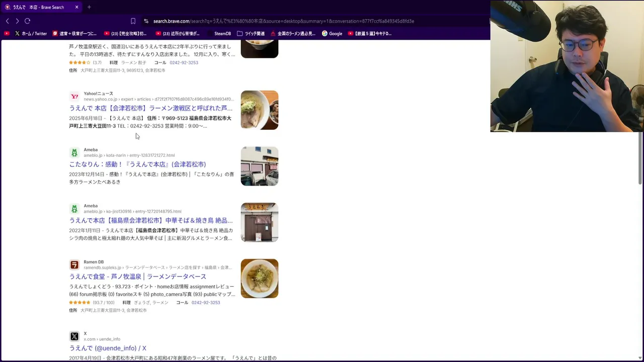This screenshot has height=362, width=644.
Task: Open the 【厳選5選】 YouTube bookmark
Action: click(370, 34)
